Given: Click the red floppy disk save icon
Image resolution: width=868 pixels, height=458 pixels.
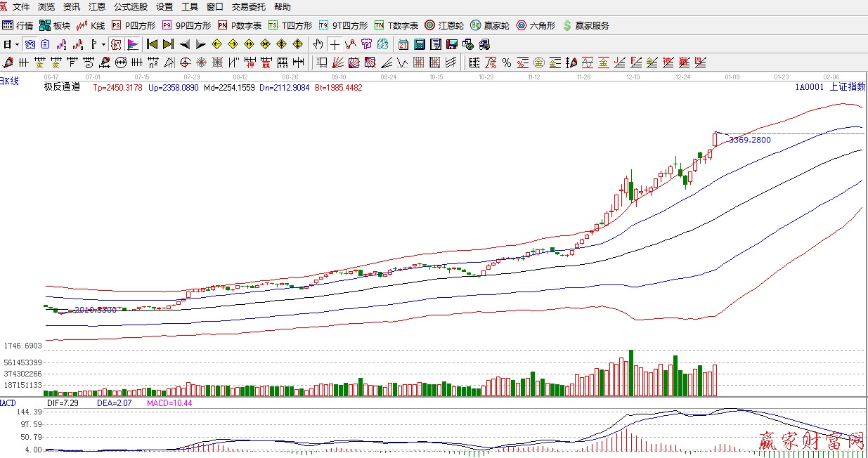Looking at the screenshot, I should (x=451, y=44).
